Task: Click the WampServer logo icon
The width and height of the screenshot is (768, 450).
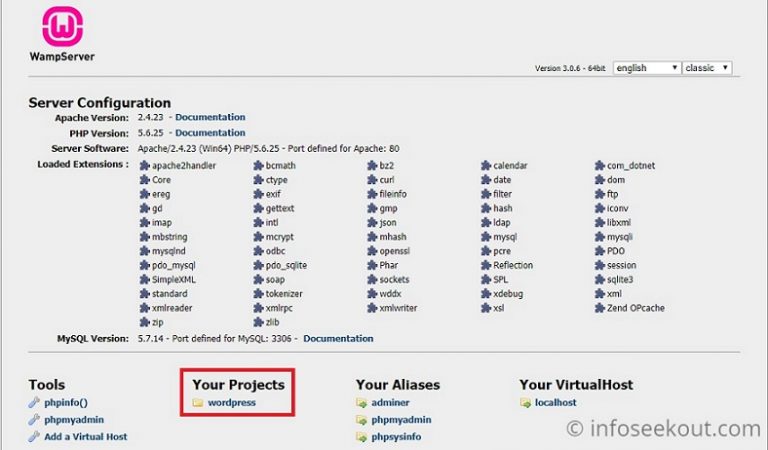Action: 63,26
